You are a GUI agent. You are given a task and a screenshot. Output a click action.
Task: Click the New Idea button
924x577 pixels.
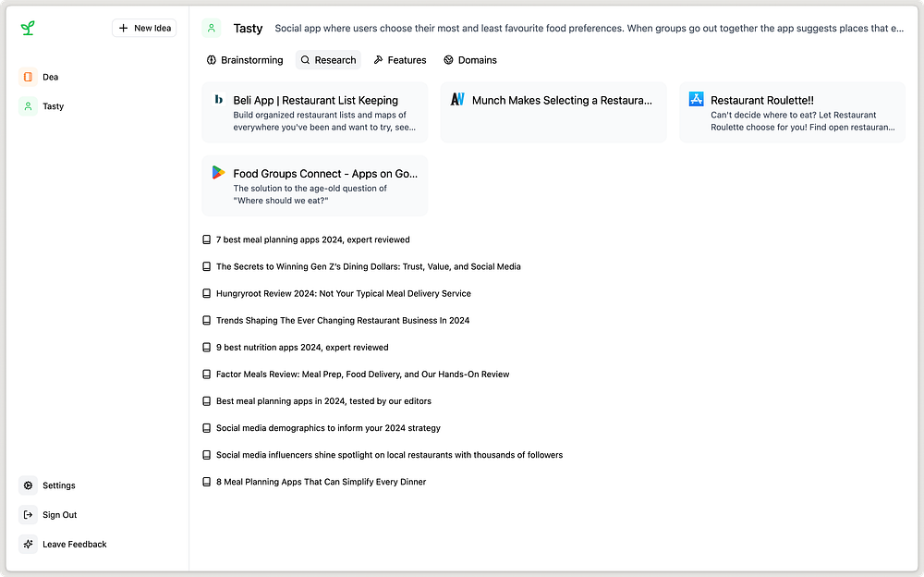pos(144,29)
